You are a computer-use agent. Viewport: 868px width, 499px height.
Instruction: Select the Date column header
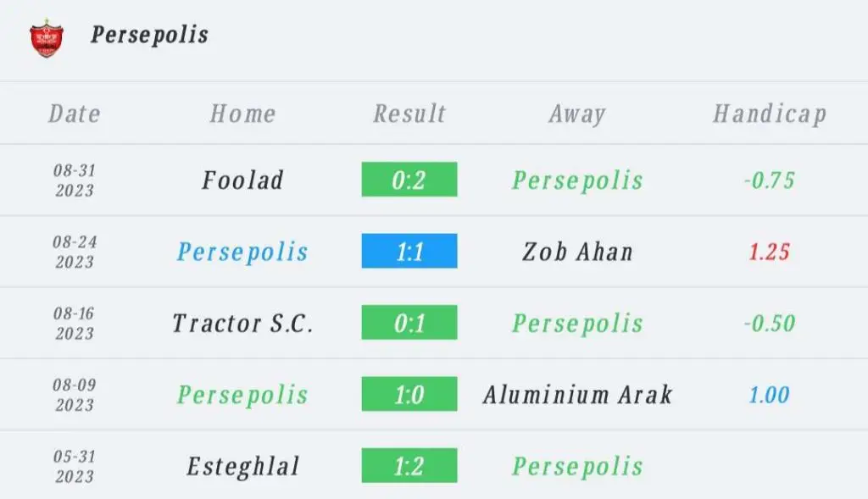pos(75,114)
